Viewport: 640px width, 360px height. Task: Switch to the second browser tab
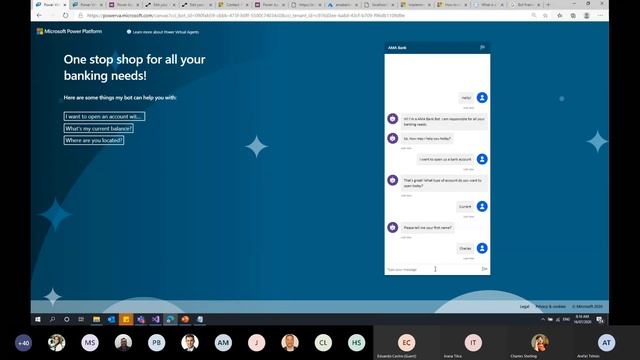click(x=87, y=4)
